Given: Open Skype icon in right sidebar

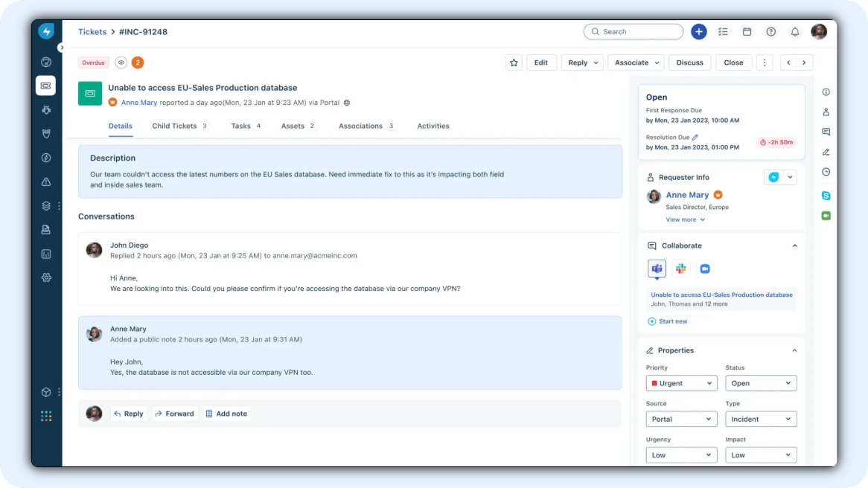Looking at the screenshot, I should (826, 196).
